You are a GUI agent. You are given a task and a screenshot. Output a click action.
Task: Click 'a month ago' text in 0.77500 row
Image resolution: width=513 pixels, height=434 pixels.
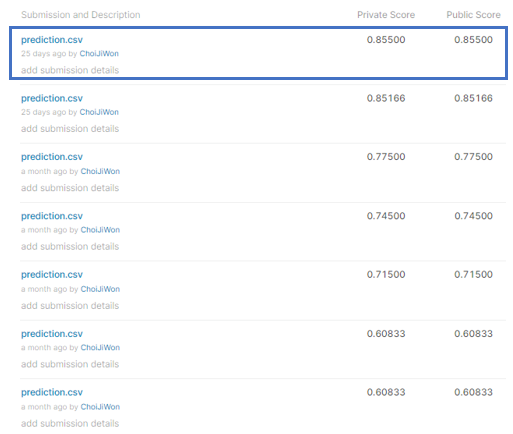tap(44, 171)
